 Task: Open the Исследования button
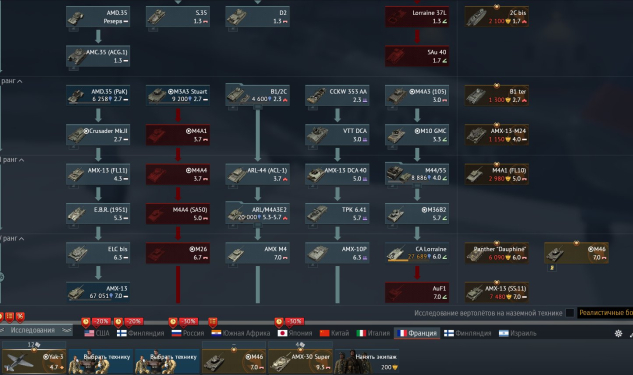click(x=36, y=330)
